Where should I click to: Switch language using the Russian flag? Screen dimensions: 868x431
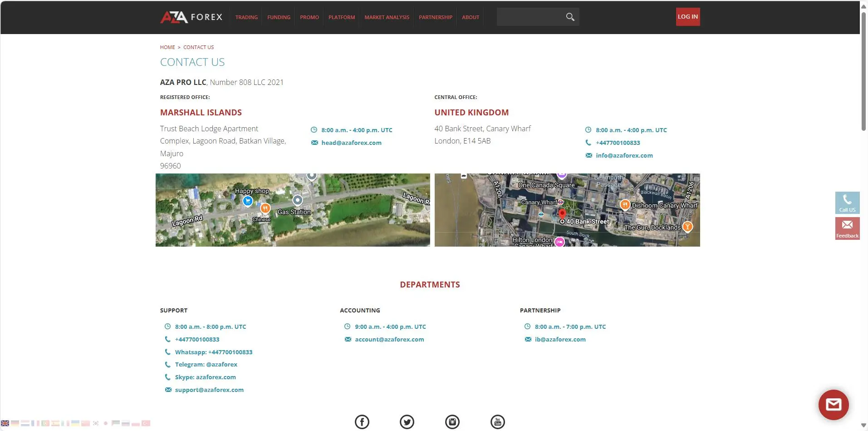coord(126,423)
